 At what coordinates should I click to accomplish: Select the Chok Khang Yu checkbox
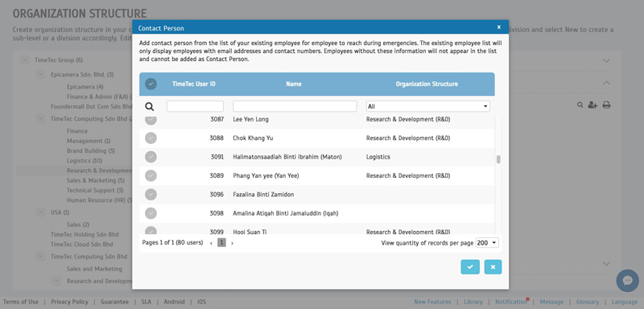[151, 138]
